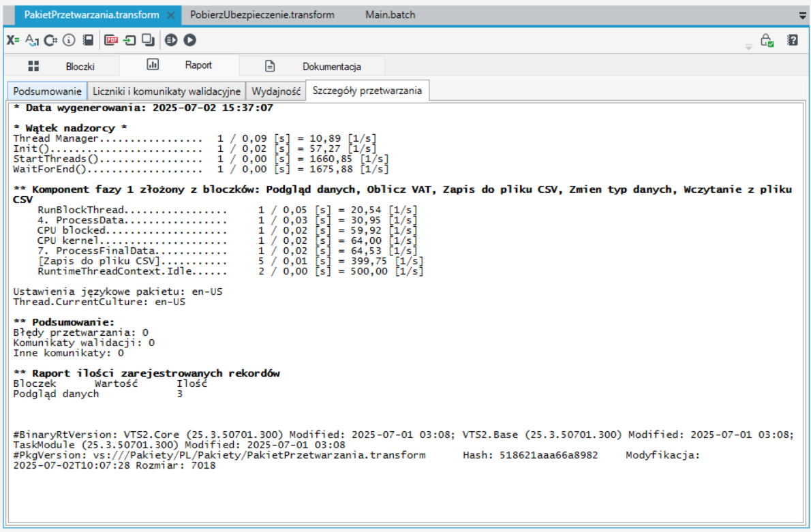Image resolution: width=811 pixels, height=532 pixels.
Task: Click the 'Thread Manager' timing row
Action: [195, 138]
